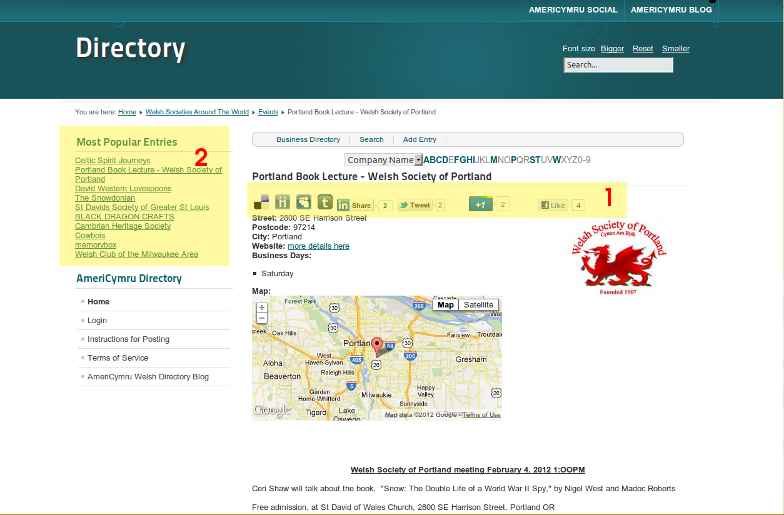Click the Google +1 button
The width and height of the screenshot is (784, 515).
[x=480, y=204]
